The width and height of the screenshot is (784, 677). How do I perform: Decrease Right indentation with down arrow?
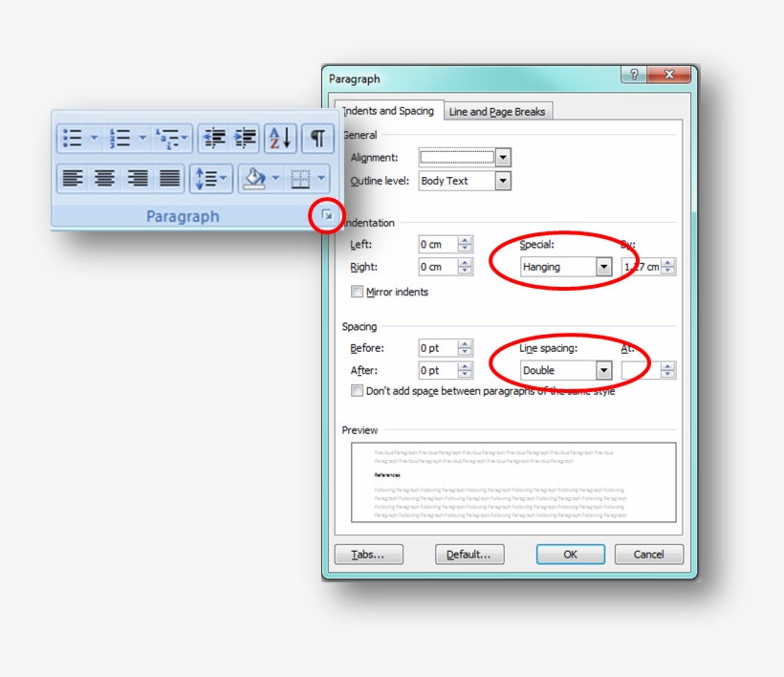click(465, 271)
